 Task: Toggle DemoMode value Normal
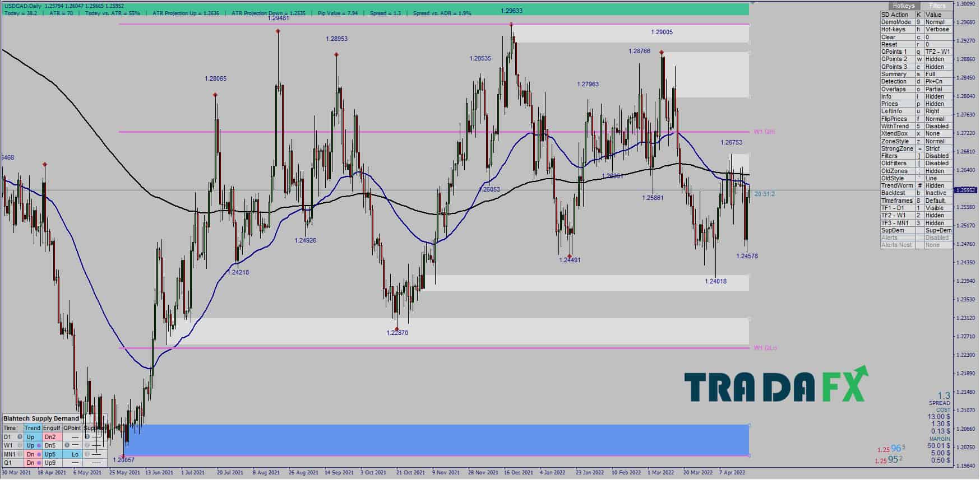tap(938, 22)
